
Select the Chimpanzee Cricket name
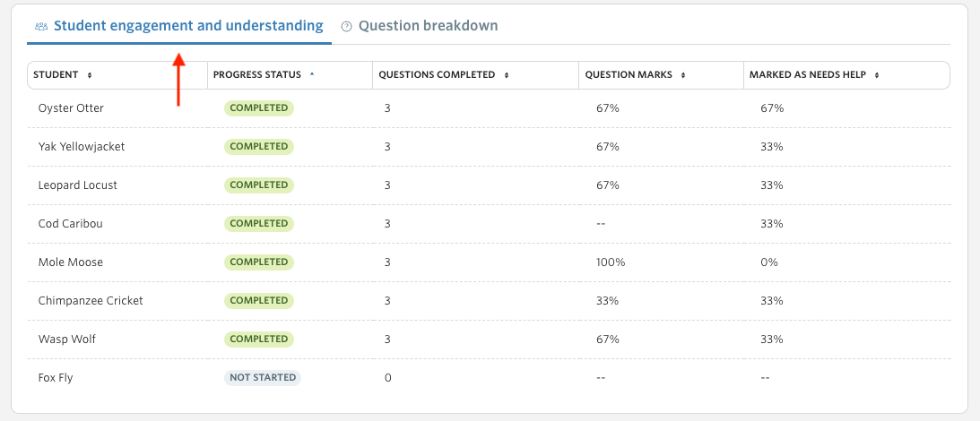tap(91, 300)
